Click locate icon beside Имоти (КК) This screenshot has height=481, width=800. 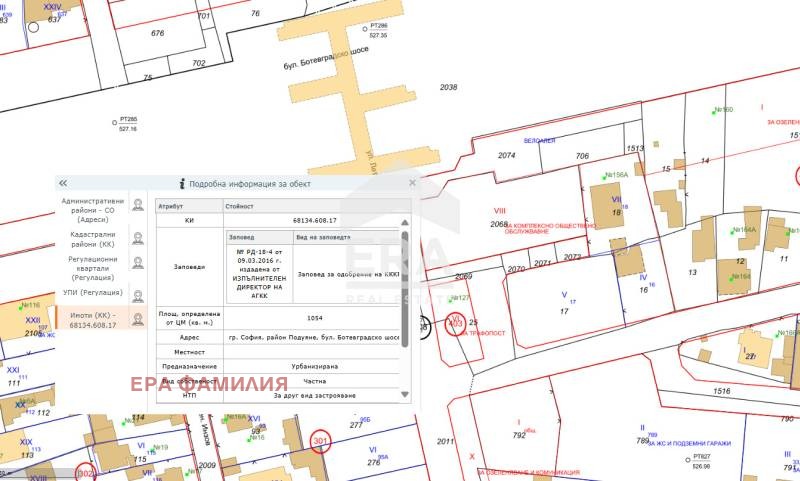[x=138, y=319]
